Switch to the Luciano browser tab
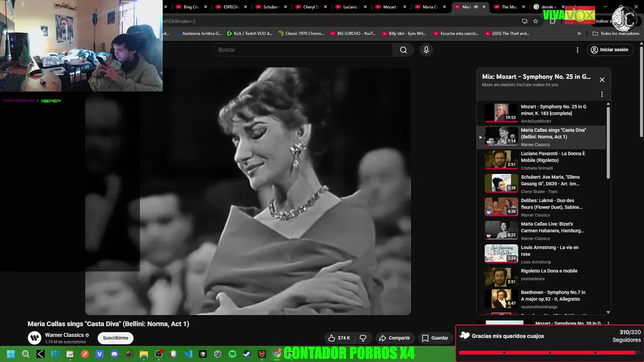This screenshot has height=362, width=644. [350, 7]
